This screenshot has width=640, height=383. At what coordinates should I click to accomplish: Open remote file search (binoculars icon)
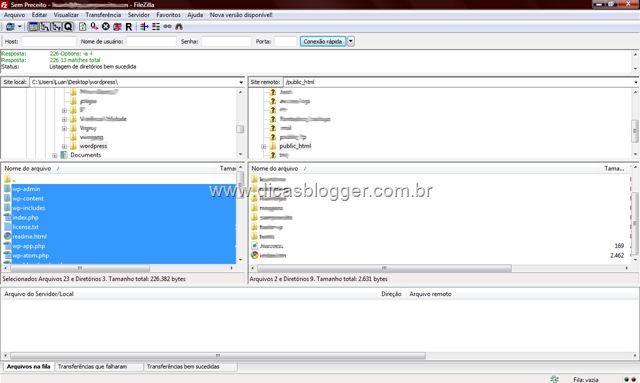coord(179,27)
